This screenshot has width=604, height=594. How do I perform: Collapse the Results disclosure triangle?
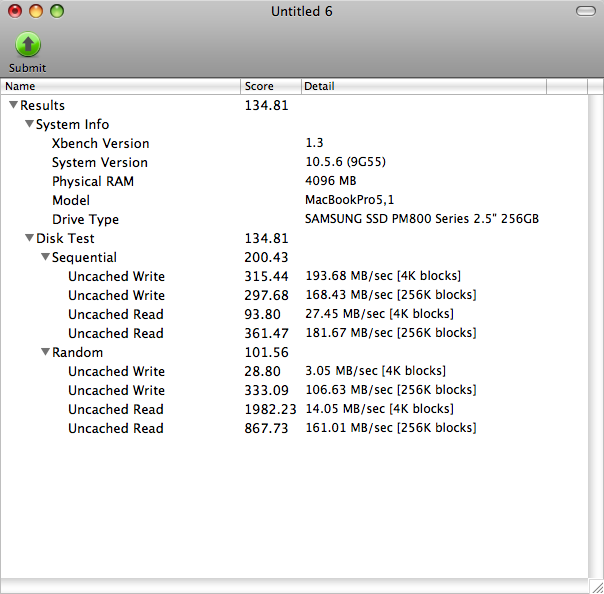pyautogui.click(x=13, y=105)
